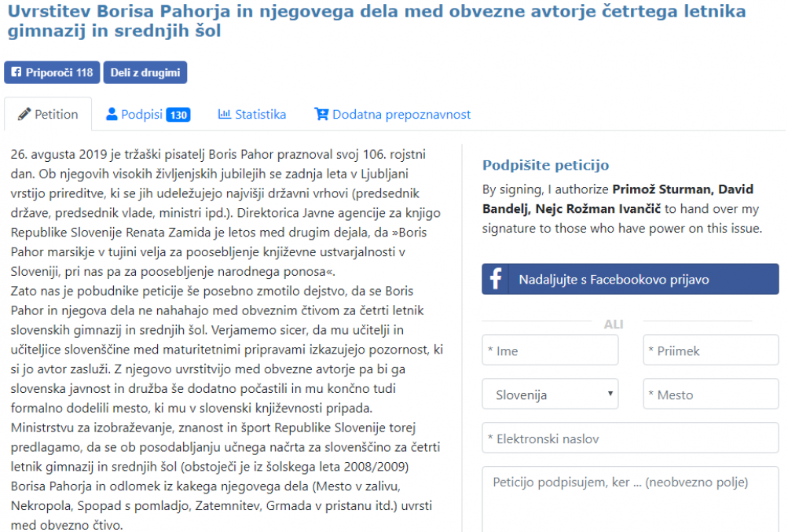Click the name Primož Sturman, David
This screenshot has width=788, height=532.
tap(683, 189)
